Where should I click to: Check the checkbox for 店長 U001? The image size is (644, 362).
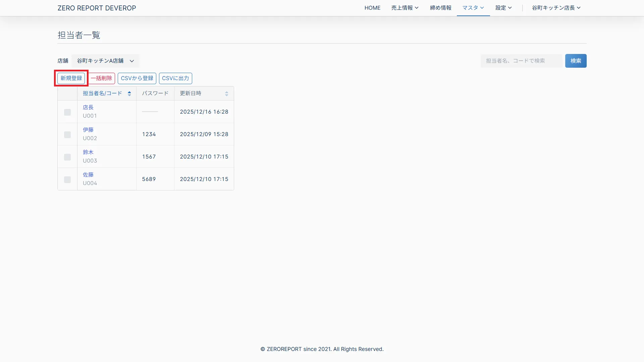coord(67,112)
